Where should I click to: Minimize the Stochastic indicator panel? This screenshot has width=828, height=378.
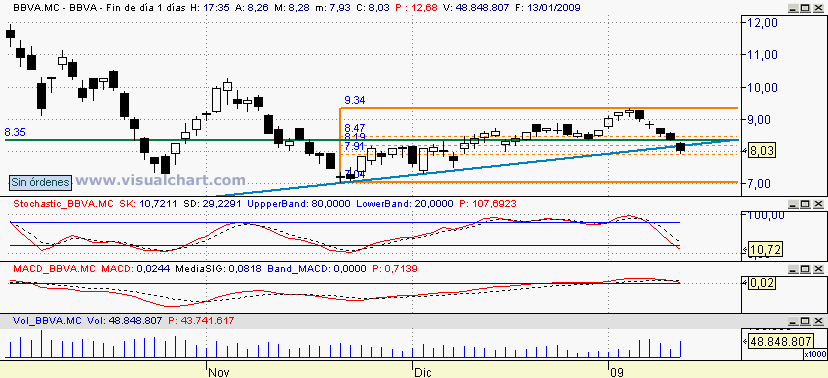click(x=794, y=204)
